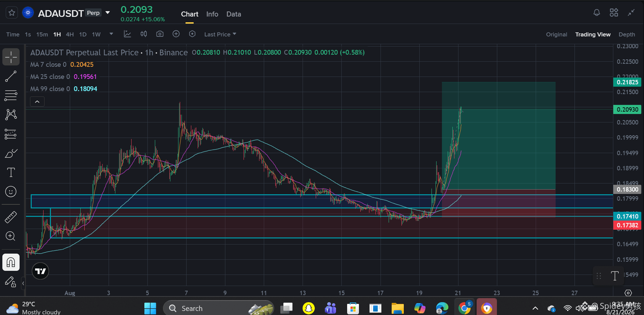Exit fullscreen with the collapse arrows icon
The height and width of the screenshot is (315, 644).
tap(631, 13)
